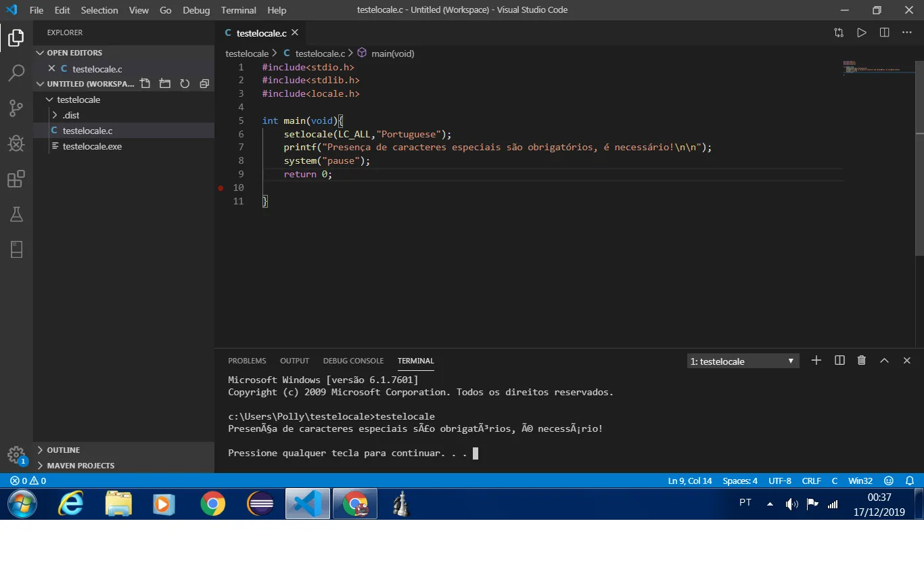Open the Test flask view
The image size is (924, 578).
click(x=16, y=215)
